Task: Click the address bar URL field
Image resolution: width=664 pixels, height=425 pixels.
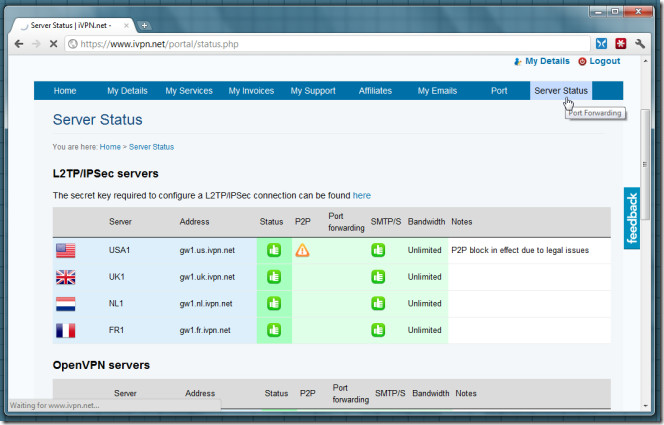Action: pos(327,44)
